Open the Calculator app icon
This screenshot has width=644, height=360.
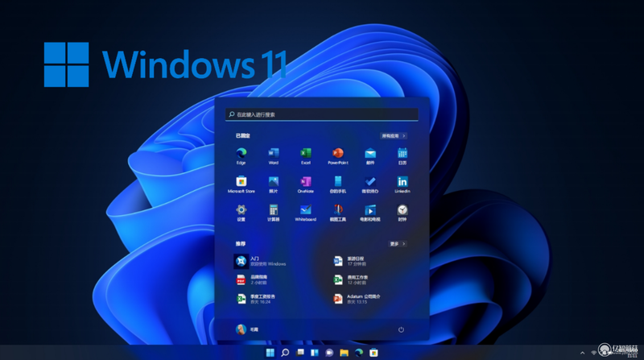(x=274, y=210)
